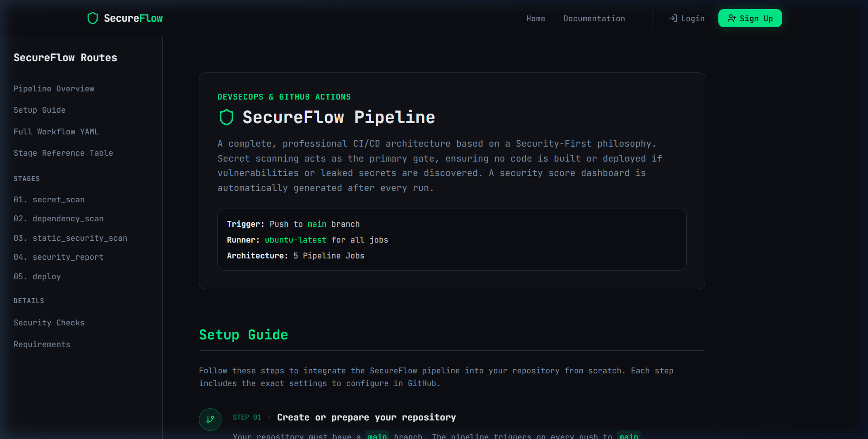This screenshot has height=439, width=868.
Task: Click 'Architecture: 5 Pipeline Jobs' line
Action: click(296, 256)
